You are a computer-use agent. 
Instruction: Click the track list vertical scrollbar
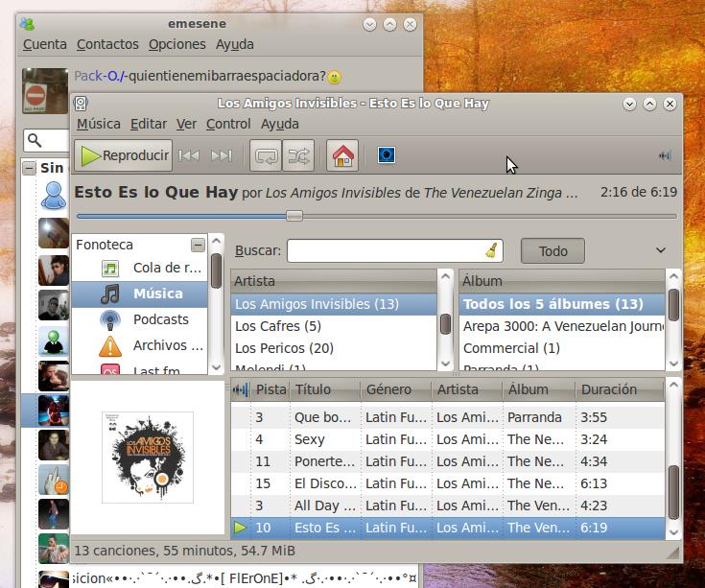(x=673, y=493)
